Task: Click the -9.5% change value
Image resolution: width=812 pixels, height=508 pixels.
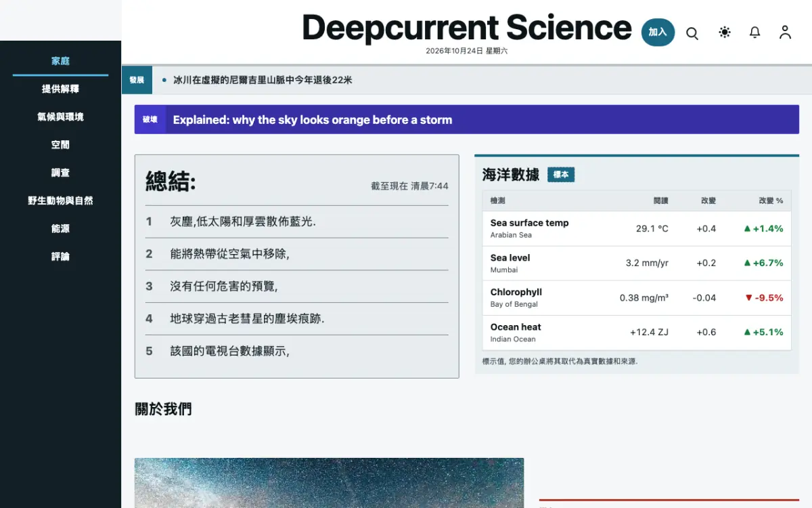Action: click(763, 297)
